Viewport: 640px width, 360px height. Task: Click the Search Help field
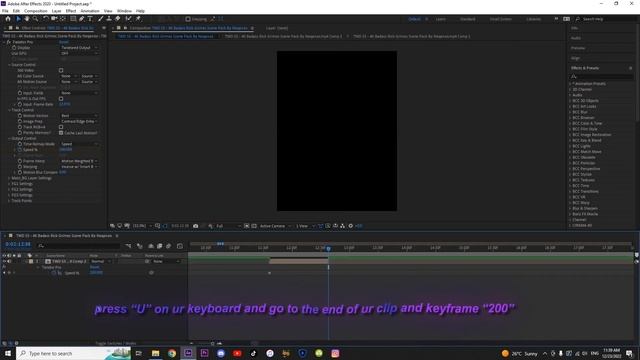(606, 19)
